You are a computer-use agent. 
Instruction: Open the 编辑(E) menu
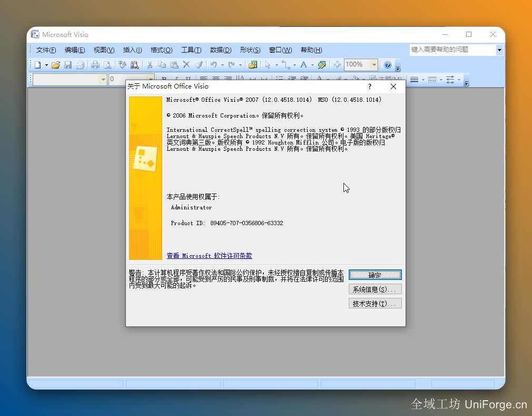75,50
